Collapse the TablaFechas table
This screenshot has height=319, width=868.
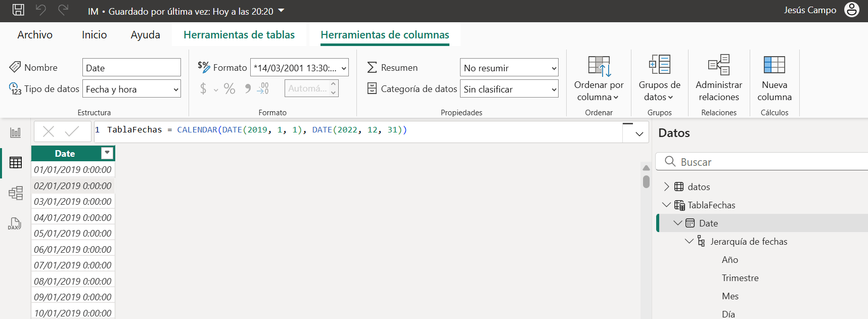[x=667, y=205]
